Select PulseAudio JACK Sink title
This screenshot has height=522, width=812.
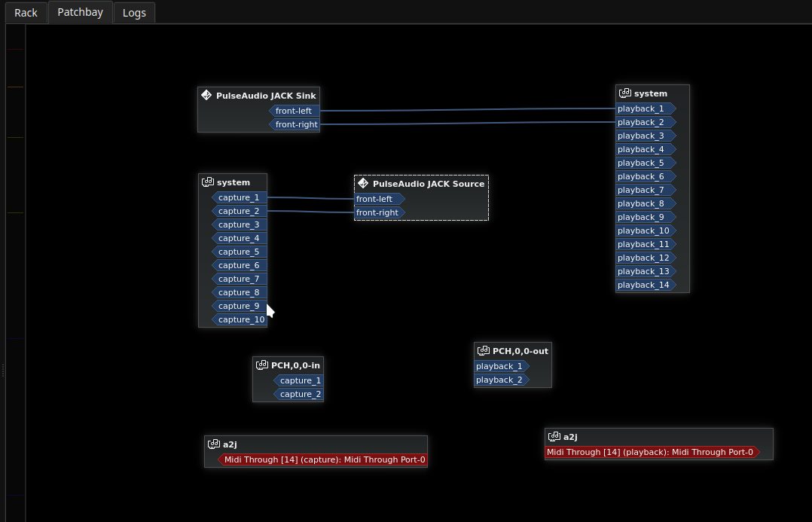[266, 96]
